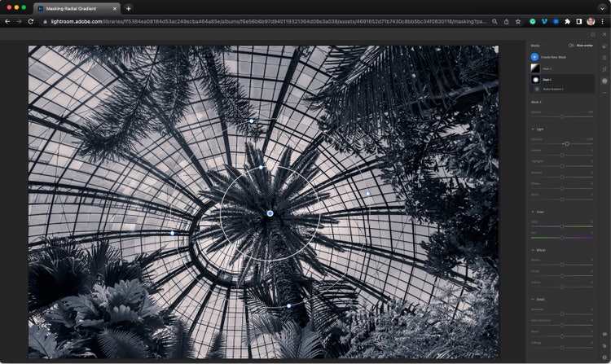
Task: Click the Whites slider handle
Action: 562,188
